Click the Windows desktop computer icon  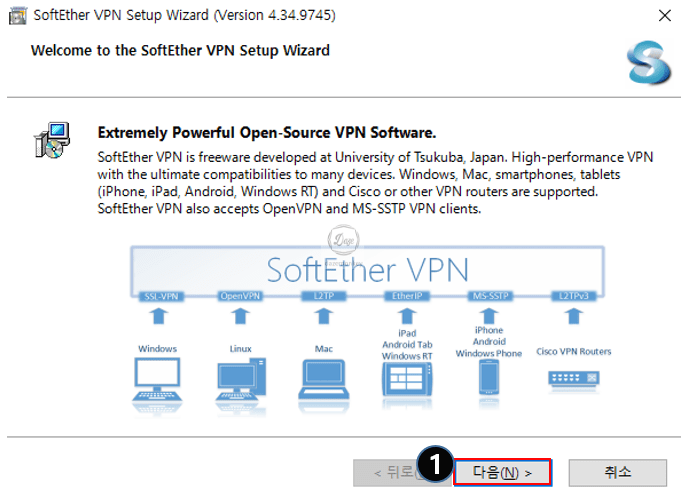coord(157,380)
